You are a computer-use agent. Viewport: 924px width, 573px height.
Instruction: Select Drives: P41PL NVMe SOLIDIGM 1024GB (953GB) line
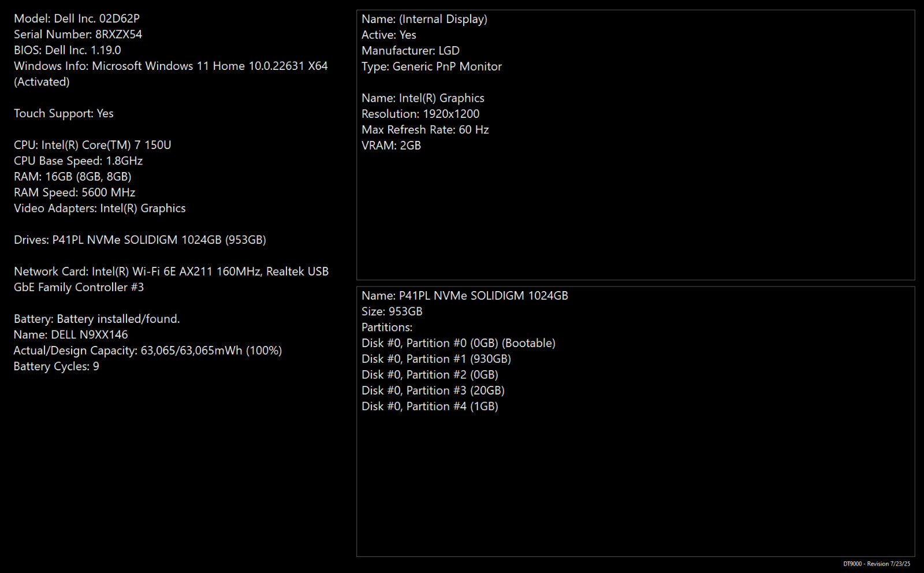(x=140, y=240)
